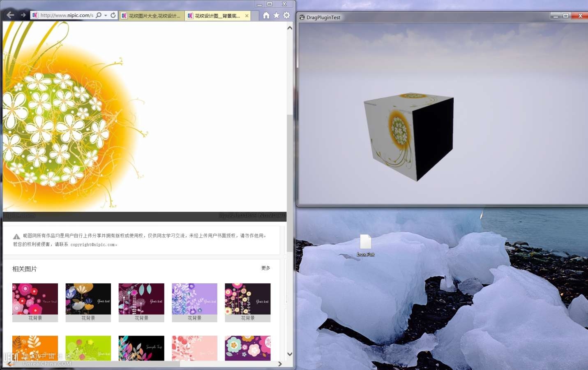Click the vertical scrollbar up arrow
This screenshot has width=588, height=370.
pyautogui.click(x=290, y=28)
